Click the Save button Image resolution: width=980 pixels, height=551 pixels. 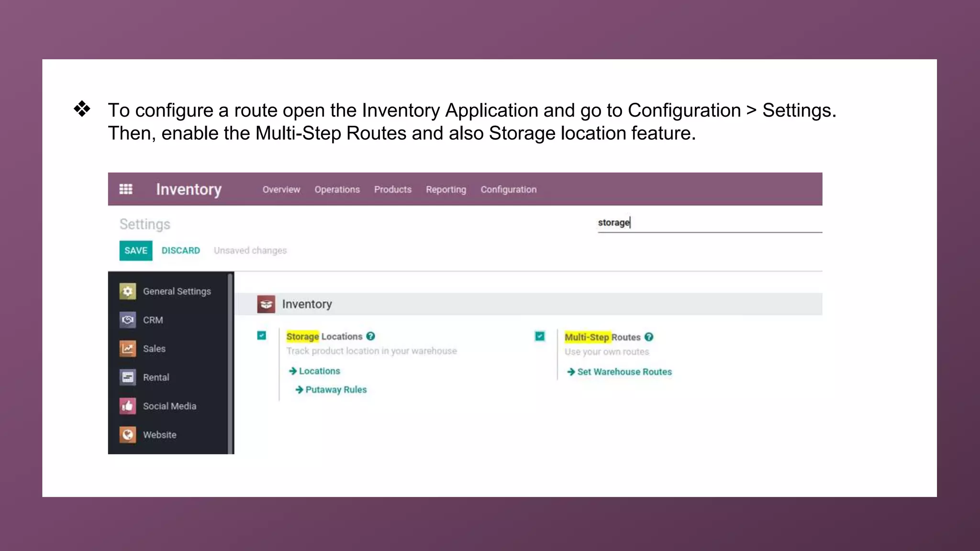tap(136, 251)
